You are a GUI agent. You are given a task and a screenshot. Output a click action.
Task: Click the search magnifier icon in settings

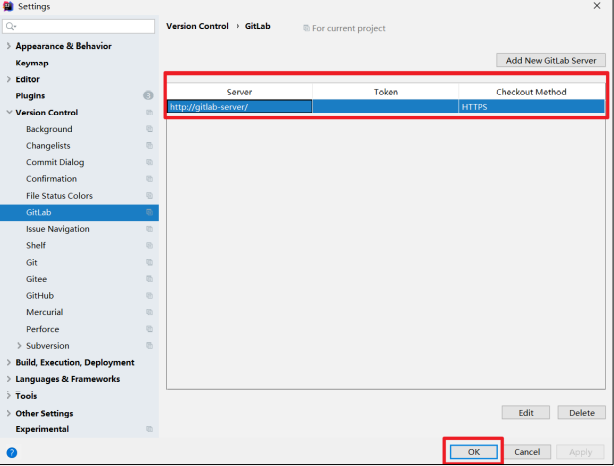coord(12,26)
